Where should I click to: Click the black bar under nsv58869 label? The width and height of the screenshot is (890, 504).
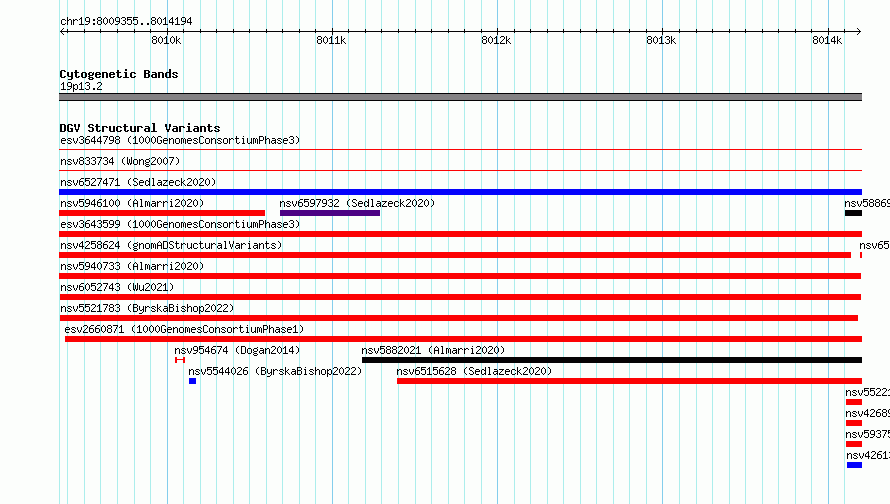853,213
